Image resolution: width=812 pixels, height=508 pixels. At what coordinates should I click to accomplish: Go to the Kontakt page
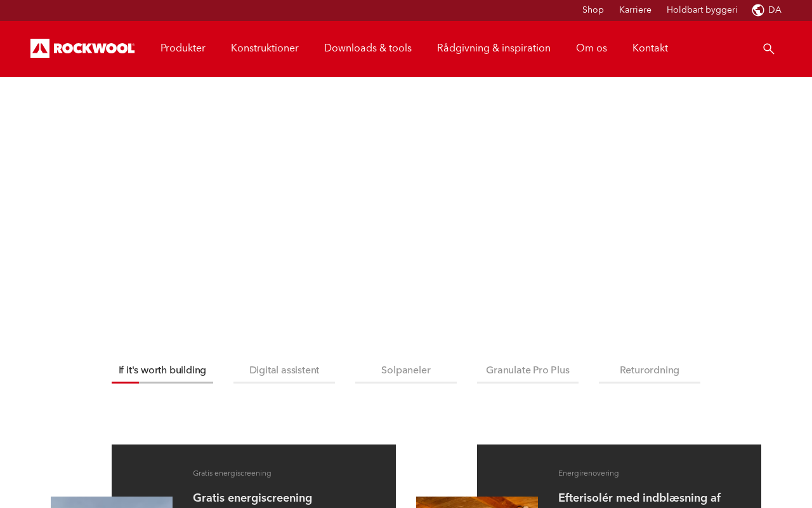(650, 48)
